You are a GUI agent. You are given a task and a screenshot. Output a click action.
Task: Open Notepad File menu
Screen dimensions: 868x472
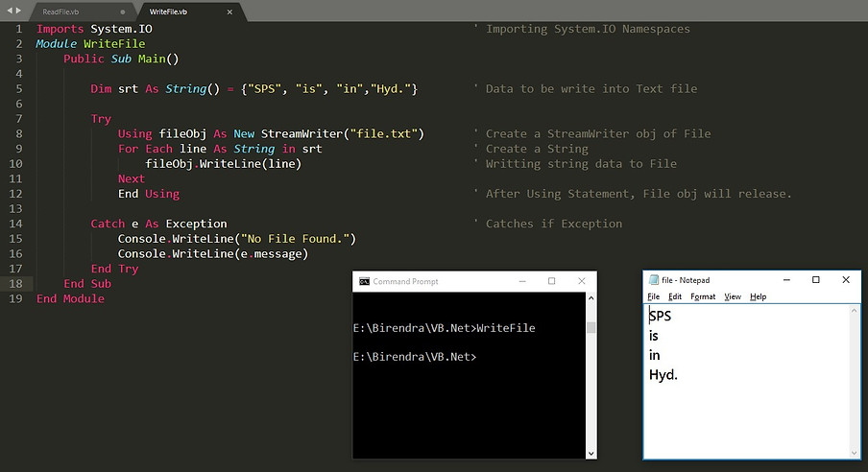[x=653, y=296]
